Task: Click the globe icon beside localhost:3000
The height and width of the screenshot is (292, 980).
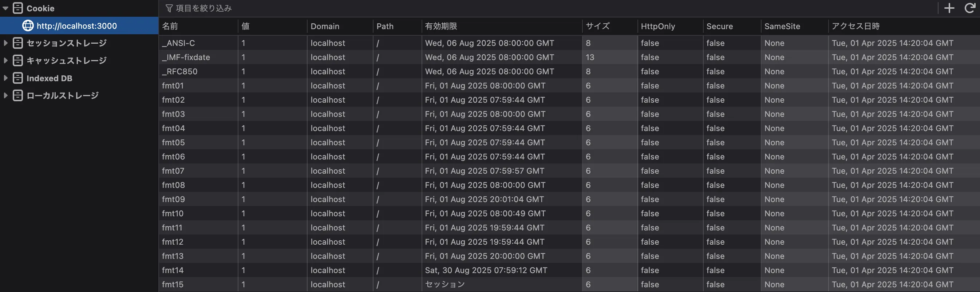Action: (x=28, y=25)
